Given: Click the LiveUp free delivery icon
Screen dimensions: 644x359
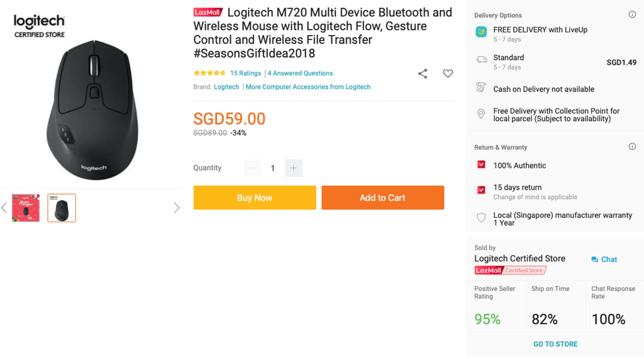Looking at the screenshot, I should [x=481, y=32].
